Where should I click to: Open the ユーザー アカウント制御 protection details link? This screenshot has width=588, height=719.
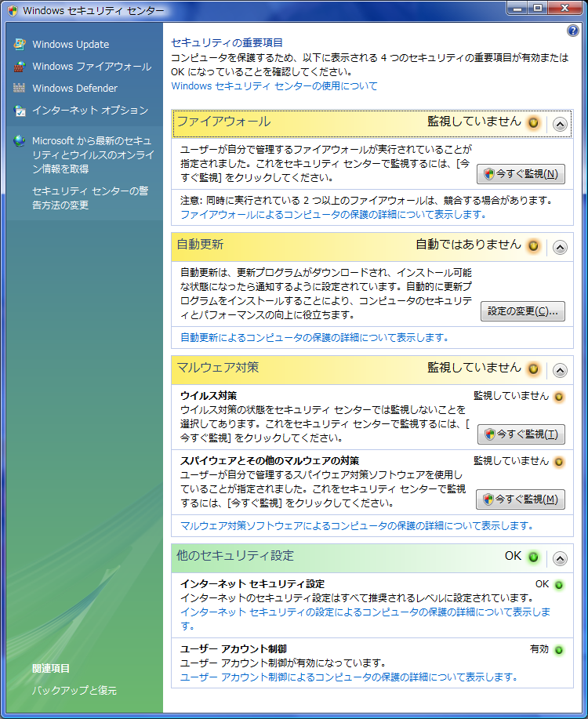(x=349, y=677)
